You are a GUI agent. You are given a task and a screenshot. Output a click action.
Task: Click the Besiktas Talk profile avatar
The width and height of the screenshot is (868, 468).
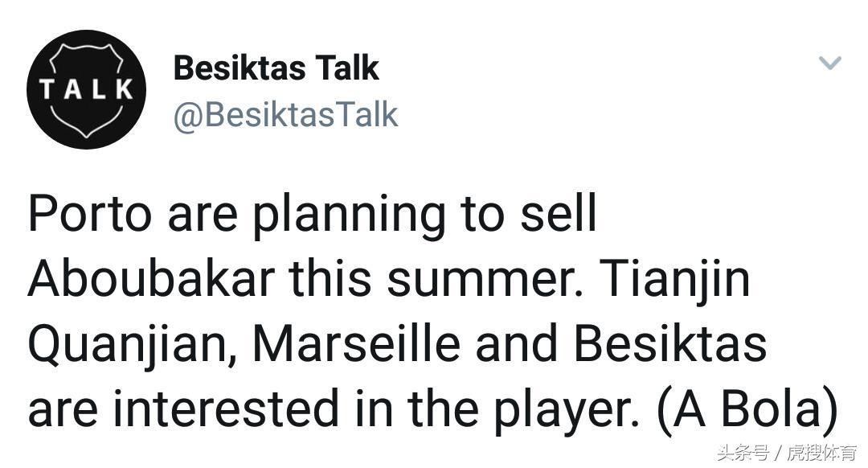86,89
